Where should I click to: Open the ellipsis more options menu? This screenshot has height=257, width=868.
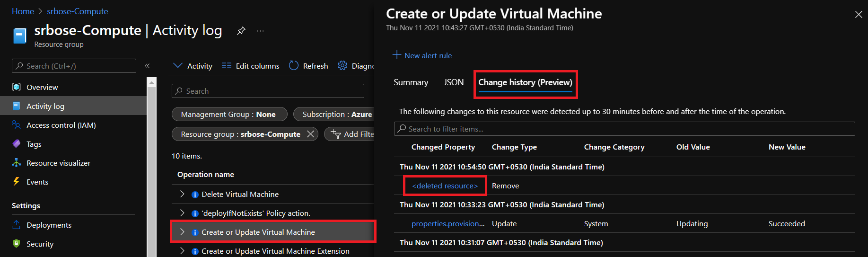tap(260, 31)
